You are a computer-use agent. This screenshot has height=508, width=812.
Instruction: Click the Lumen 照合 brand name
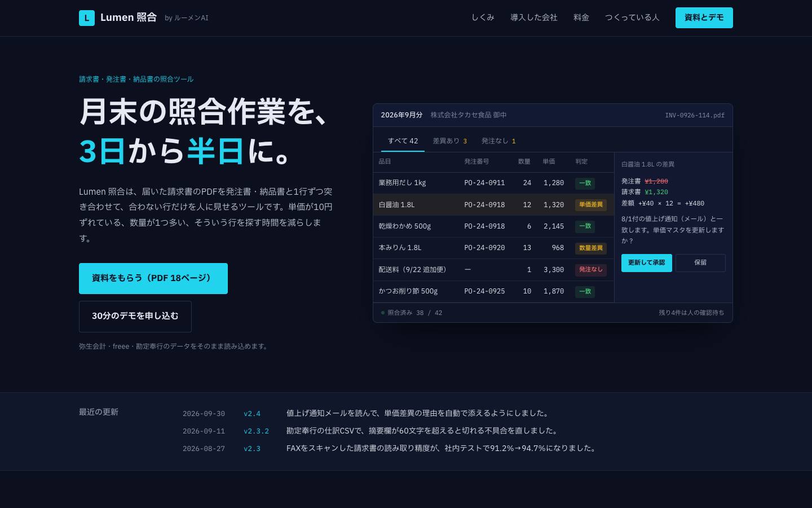129,17
